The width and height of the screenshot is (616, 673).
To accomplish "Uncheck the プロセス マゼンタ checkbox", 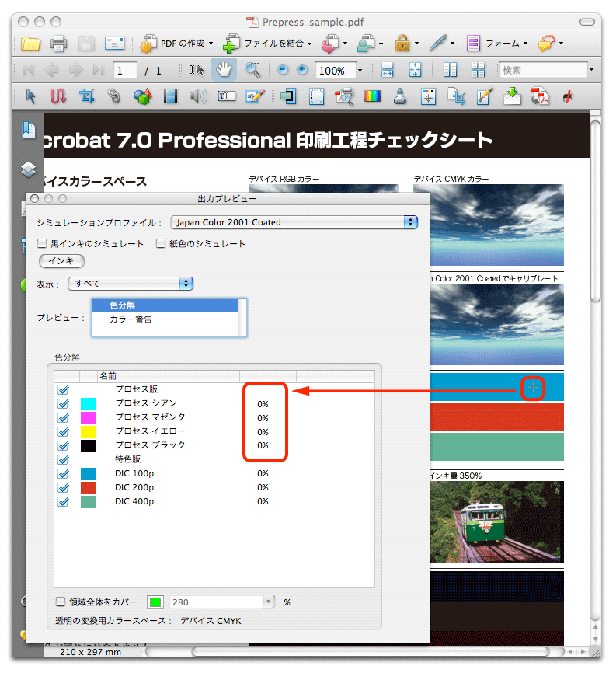I will (64, 417).
